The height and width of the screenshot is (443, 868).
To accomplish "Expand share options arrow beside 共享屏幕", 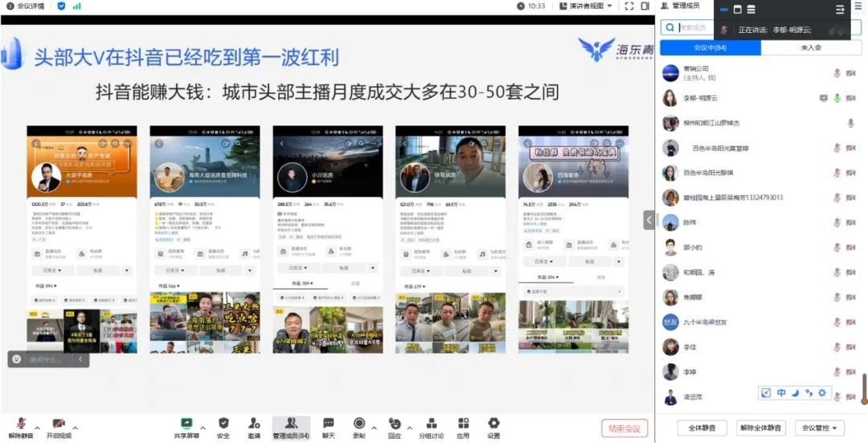I will (203, 428).
